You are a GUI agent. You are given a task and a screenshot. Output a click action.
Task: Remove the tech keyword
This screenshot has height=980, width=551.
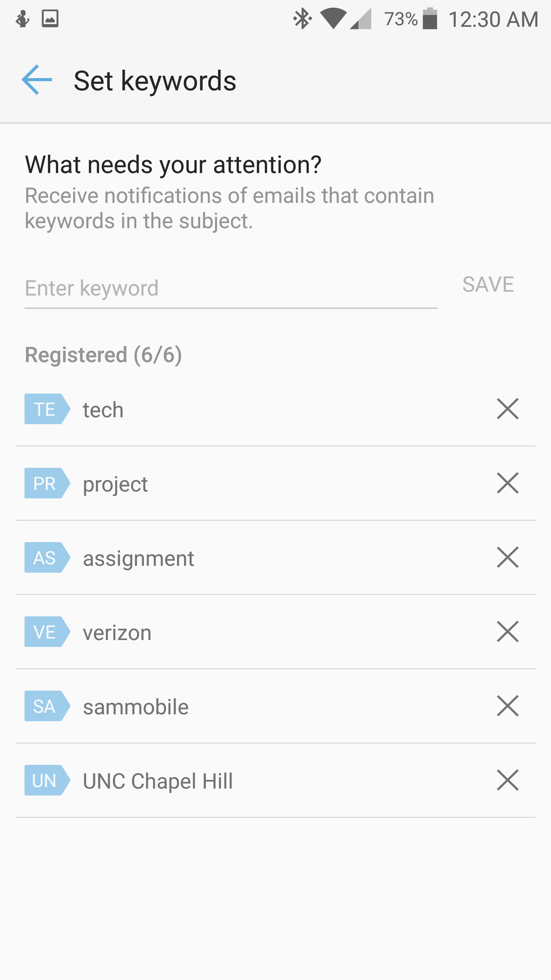[x=507, y=409]
